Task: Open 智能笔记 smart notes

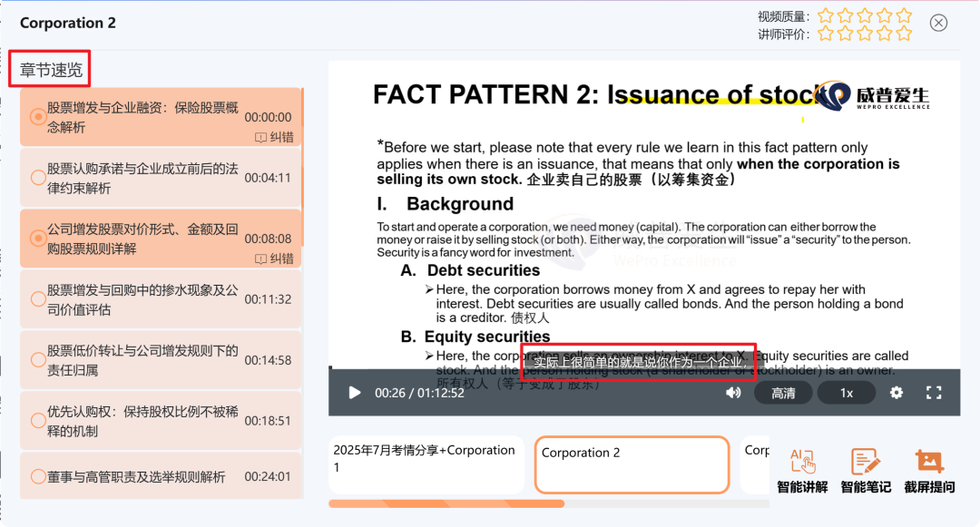Action: (866, 471)
